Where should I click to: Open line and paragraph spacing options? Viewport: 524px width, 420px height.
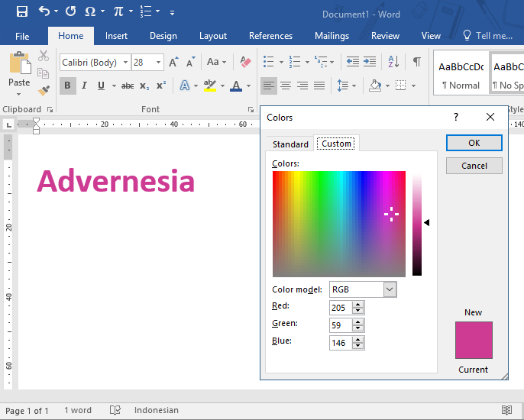[x=346, y=86]
